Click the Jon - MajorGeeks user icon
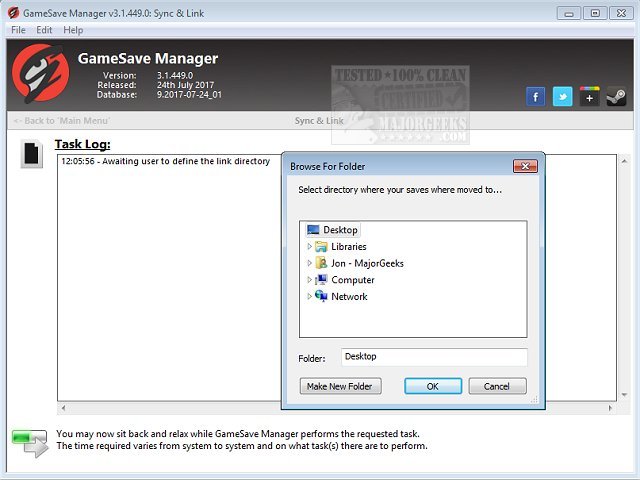 coord(322,263)
